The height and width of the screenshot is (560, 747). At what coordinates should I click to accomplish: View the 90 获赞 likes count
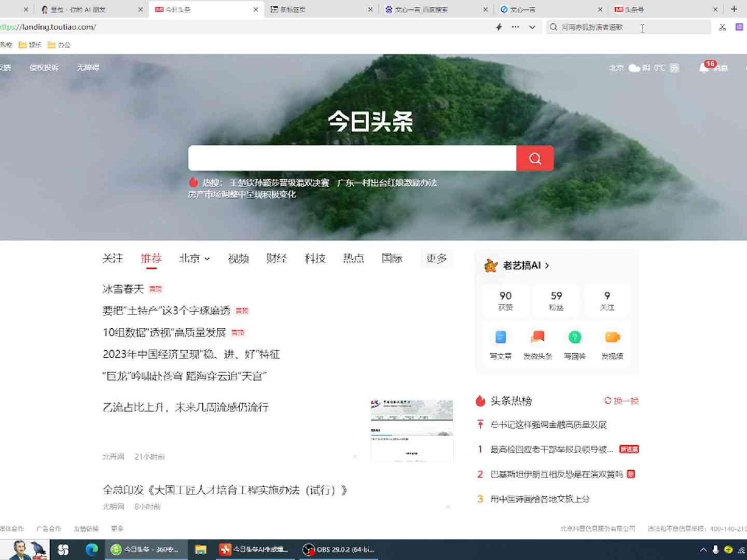[505, 300]
